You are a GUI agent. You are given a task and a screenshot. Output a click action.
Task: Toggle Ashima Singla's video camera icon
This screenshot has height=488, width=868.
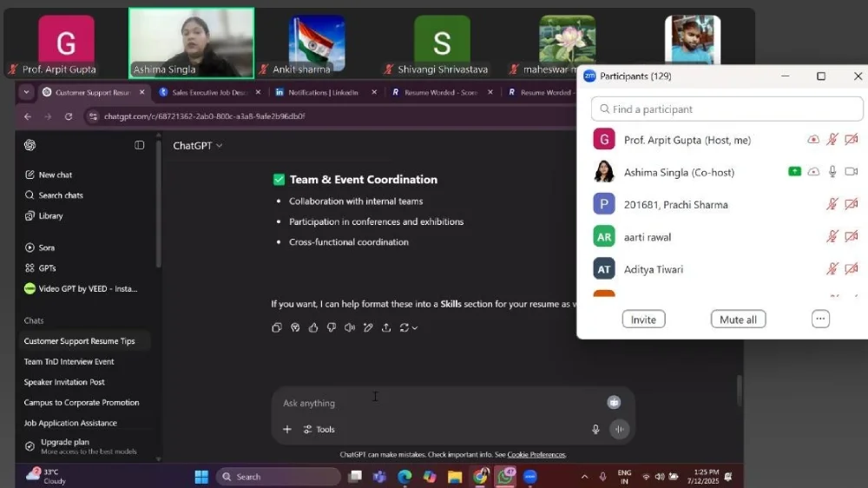click(852, 172)
